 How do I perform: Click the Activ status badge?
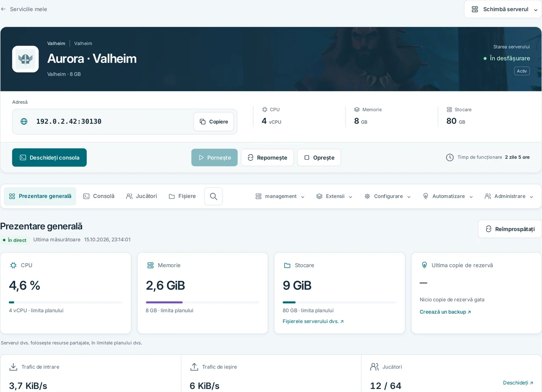[522, 71]
